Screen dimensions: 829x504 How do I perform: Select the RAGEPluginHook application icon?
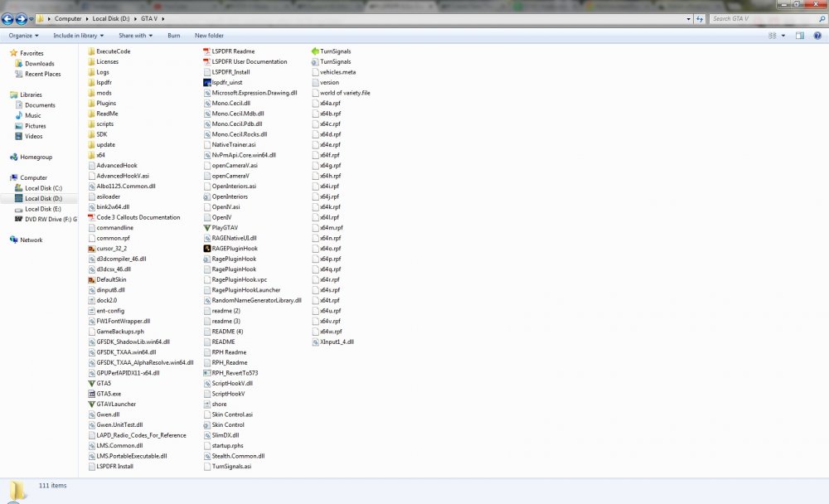pyautogui.click(x=207, y=249)
